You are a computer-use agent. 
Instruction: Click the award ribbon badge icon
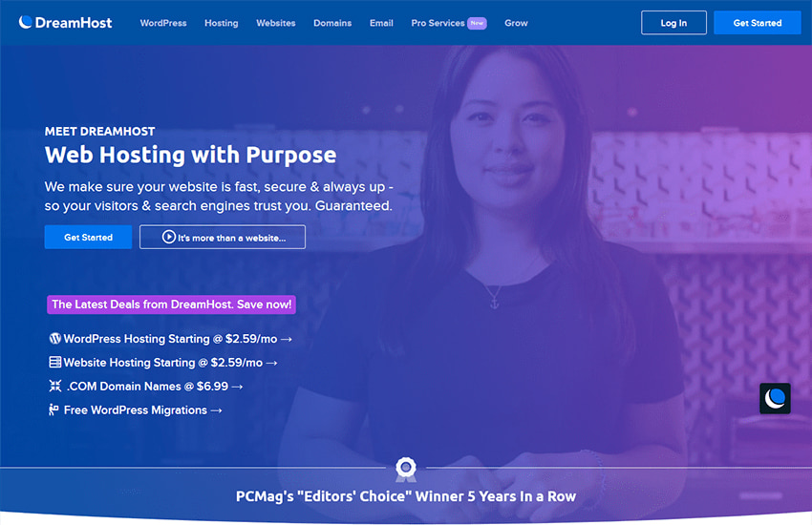coord(405,469)
